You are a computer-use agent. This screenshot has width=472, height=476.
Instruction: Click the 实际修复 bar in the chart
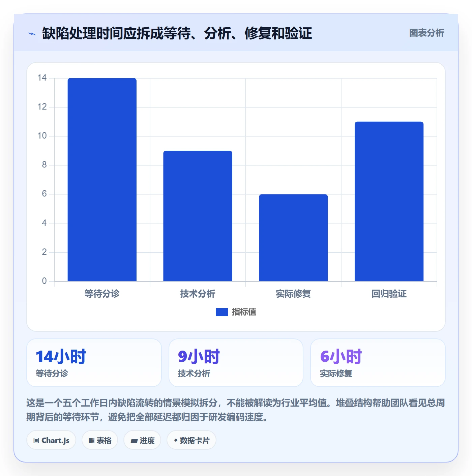point(293,238)
